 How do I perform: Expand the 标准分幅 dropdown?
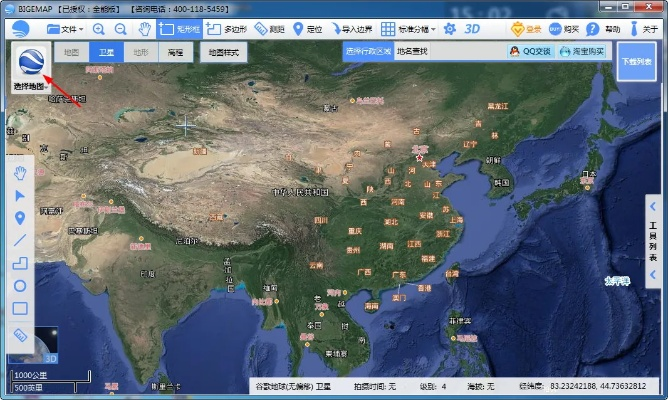[x=406, y=29]
